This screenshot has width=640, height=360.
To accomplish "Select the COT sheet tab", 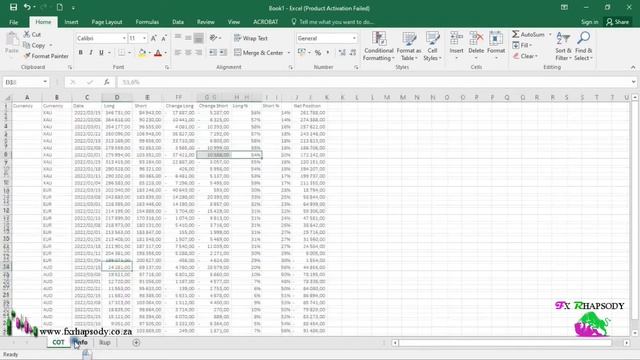I will point(58,342).
